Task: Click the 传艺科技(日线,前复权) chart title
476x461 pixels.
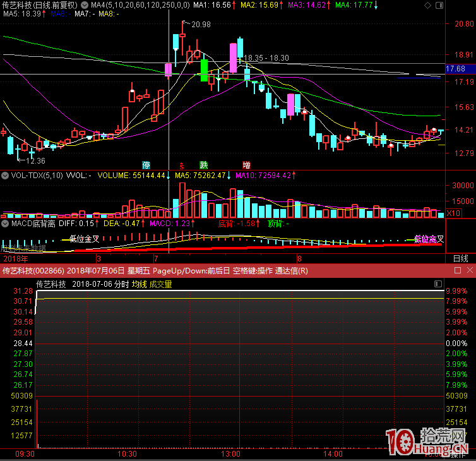Action: (40, 5)
